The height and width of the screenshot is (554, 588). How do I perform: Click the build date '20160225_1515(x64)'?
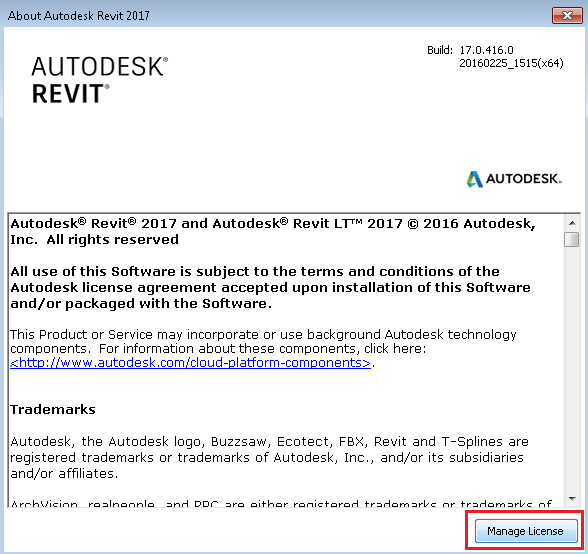point(511,63)
